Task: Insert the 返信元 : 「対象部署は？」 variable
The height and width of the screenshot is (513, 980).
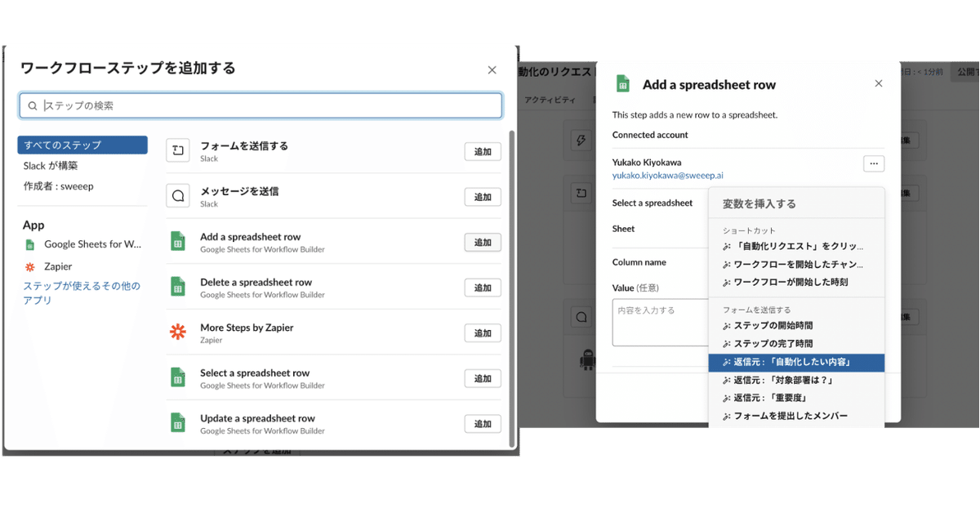Action: [796, 380]
